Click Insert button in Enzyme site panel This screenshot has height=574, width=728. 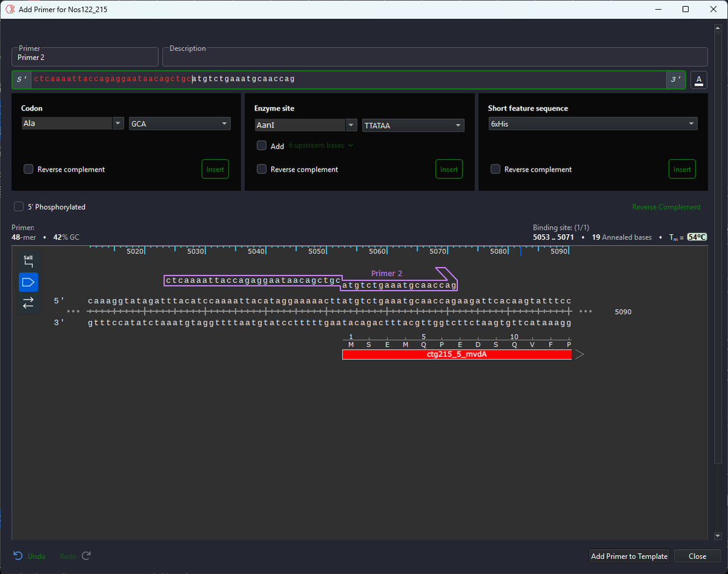(x=449, y=169)
